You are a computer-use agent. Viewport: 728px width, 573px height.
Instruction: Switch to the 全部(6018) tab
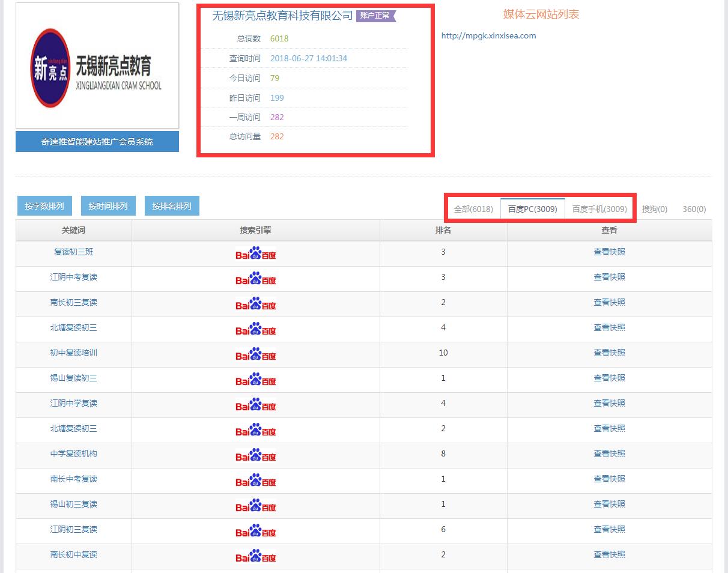[473, 209]
